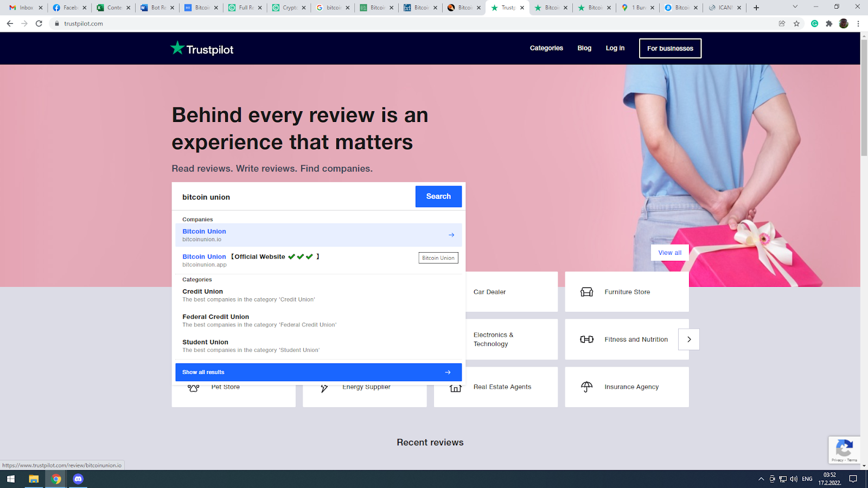Click the Insurance Agency umbrella icon

pos(586,387)
